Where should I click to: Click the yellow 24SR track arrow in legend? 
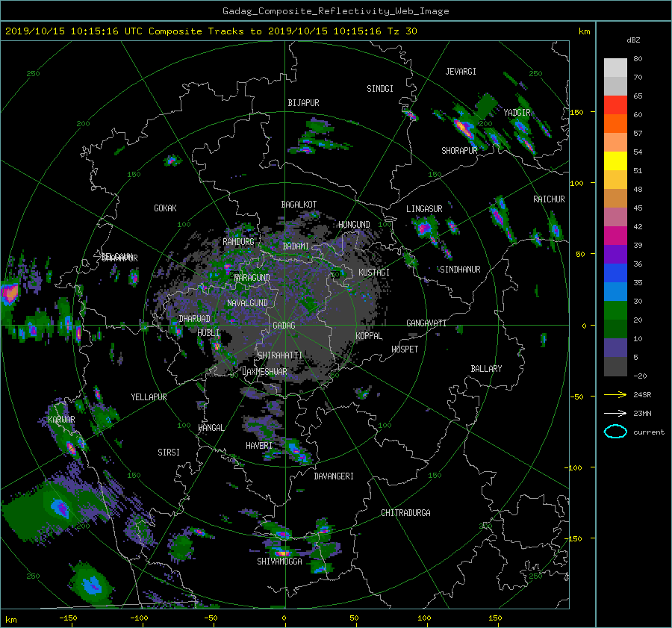[x=615, y=394]
